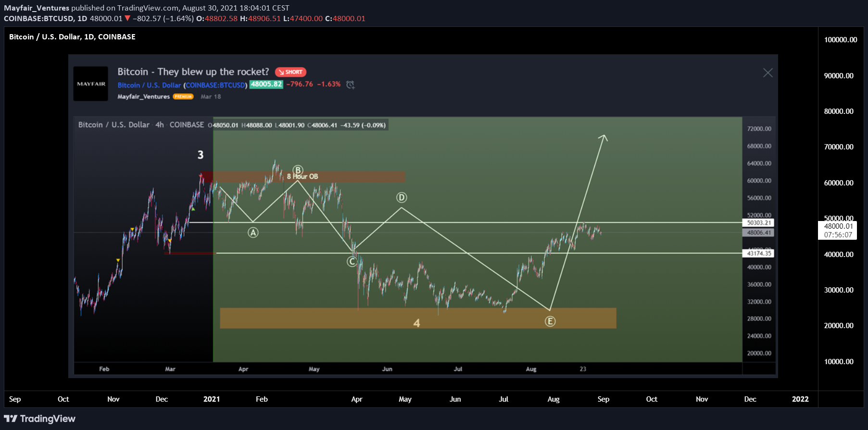Click the circled C wave label
The width and height of the screenshot is (868, 430).
click(x=352, y=261)
